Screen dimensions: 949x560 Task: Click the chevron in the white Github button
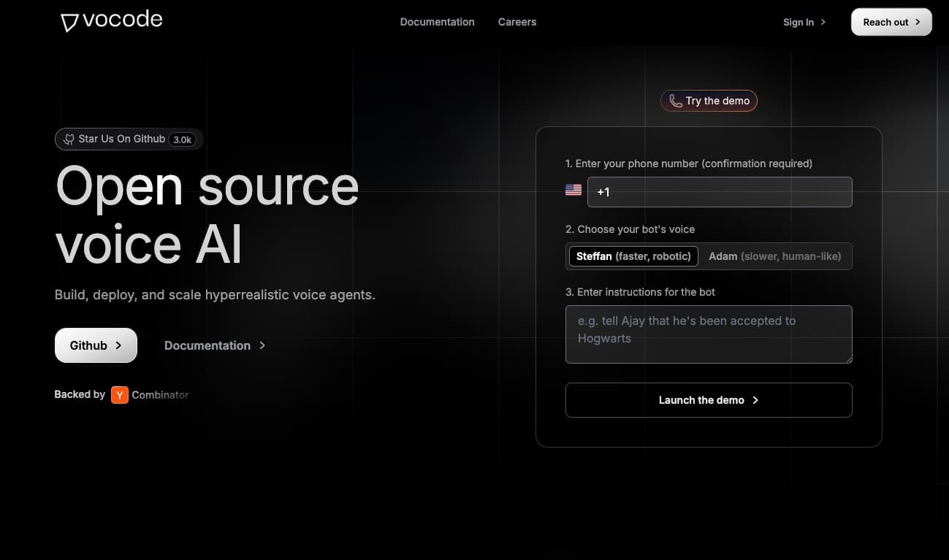click(x=118, y=345)
